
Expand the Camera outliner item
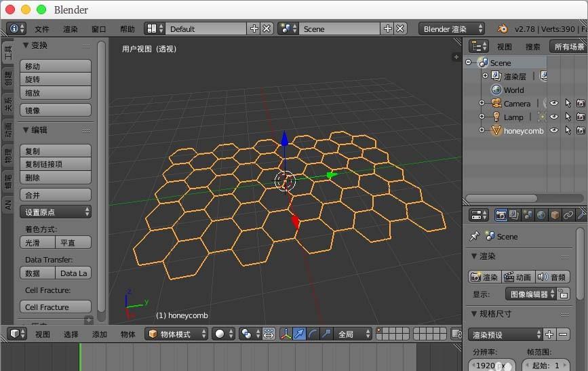(x=482, y=103)
